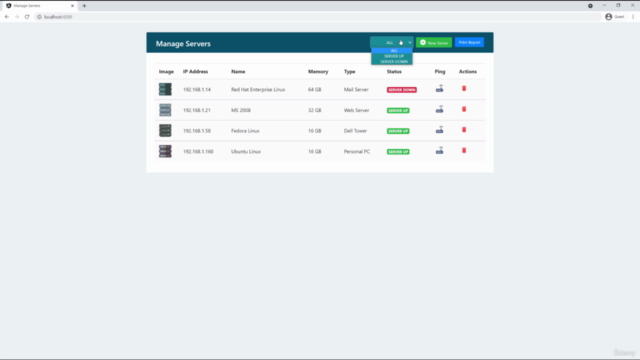Focus the localhost address bar
The image size is (640, 360).
point(318,17)
